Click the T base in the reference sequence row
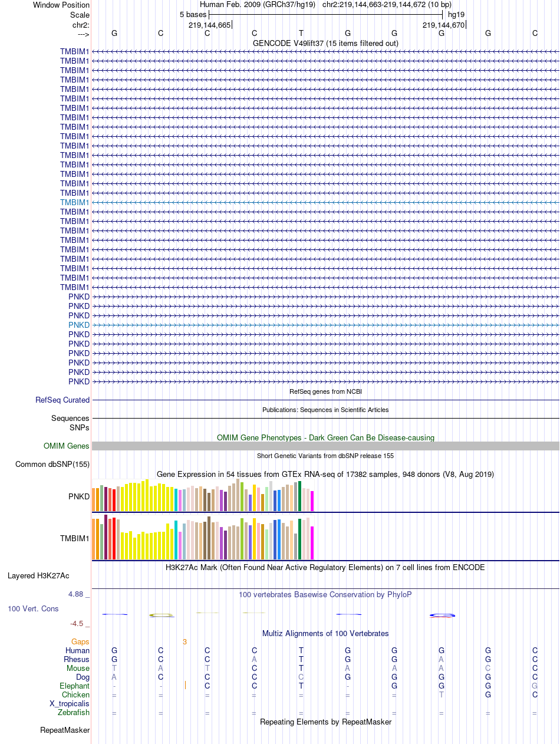This screenshot has height=744, width=560. coord(301,34)
